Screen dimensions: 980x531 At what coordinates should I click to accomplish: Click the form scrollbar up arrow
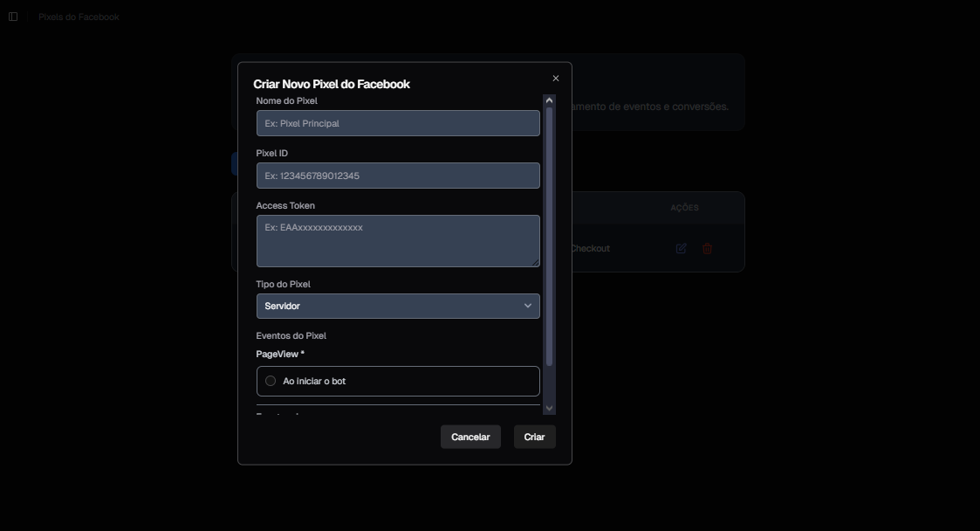click(x=549, y=100)
